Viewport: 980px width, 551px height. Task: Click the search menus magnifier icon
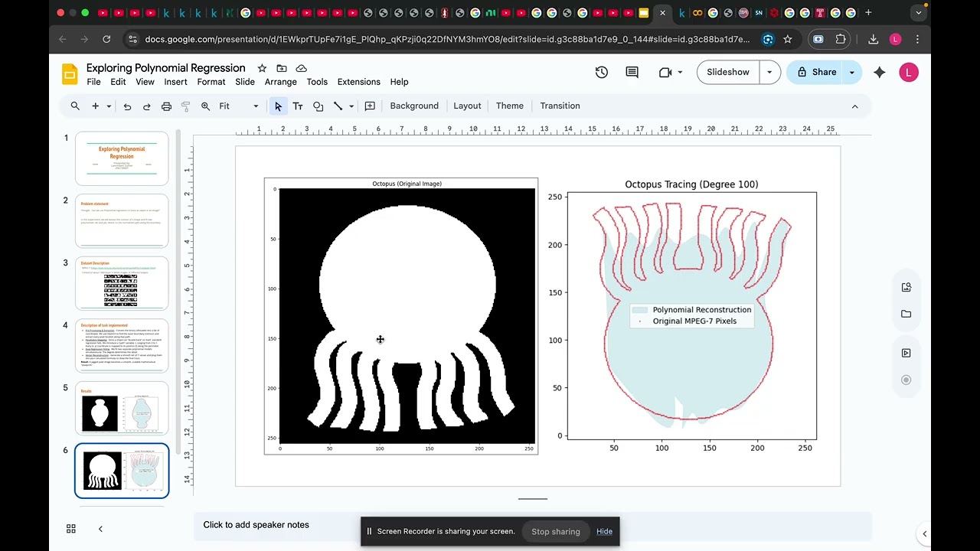pyautogui.click(x=75, y=106)
